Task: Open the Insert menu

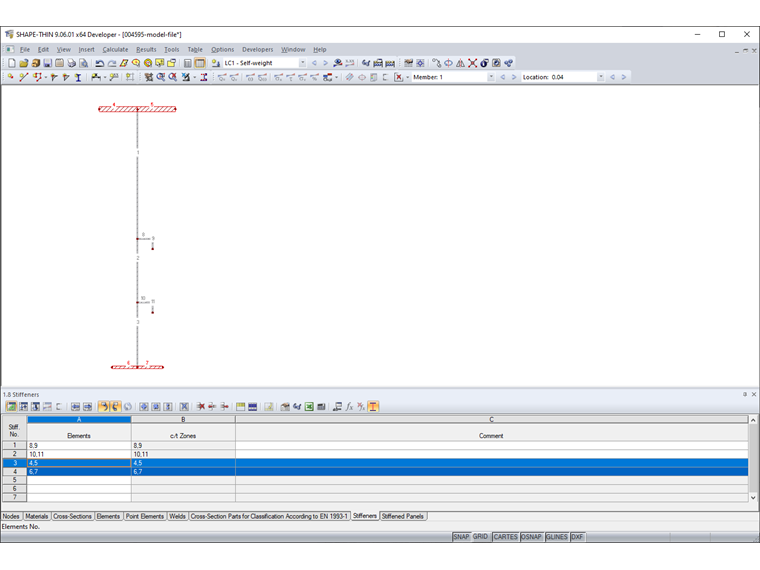Action: click(x=86, y=49)
